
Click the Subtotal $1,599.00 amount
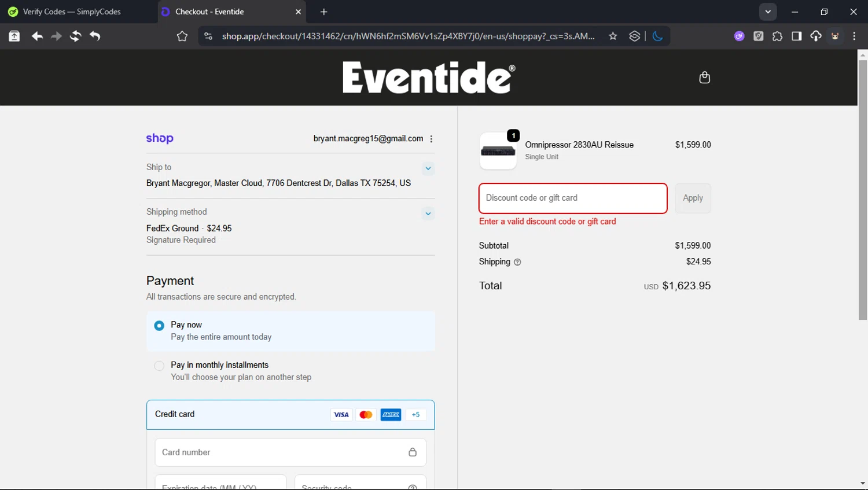(693, 246)
